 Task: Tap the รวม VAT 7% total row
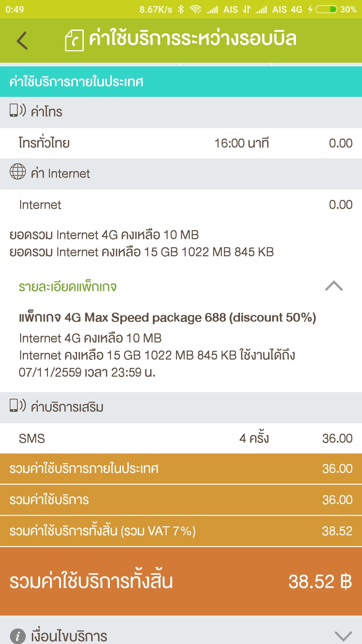[181, 531]
